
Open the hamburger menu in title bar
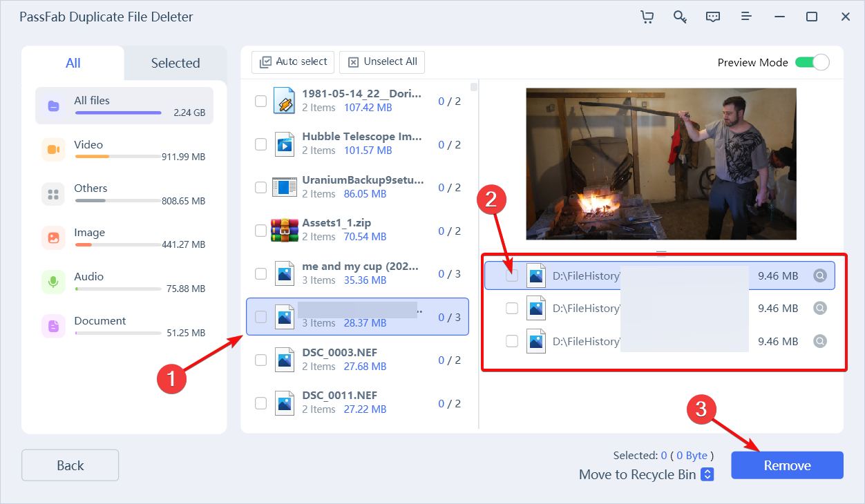[746, 17]
